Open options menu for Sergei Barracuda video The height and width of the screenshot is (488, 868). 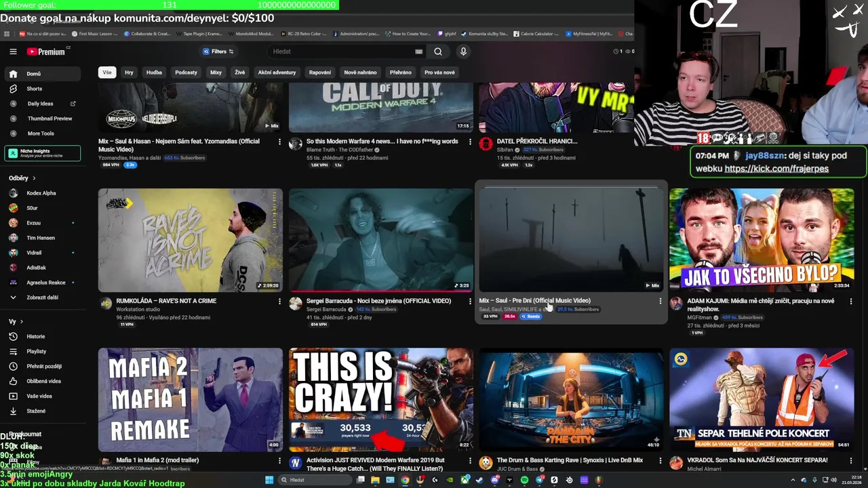tap(470, 302)
